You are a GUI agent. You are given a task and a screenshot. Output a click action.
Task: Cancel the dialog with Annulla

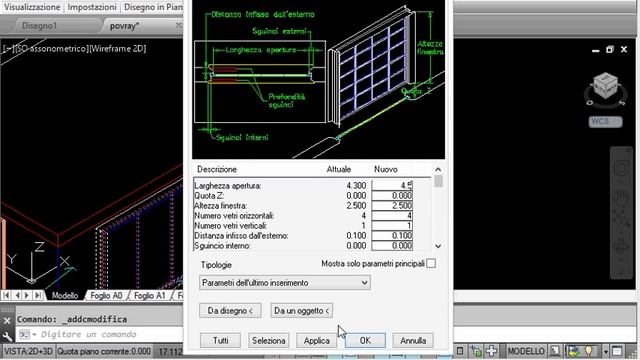[413, 340]
